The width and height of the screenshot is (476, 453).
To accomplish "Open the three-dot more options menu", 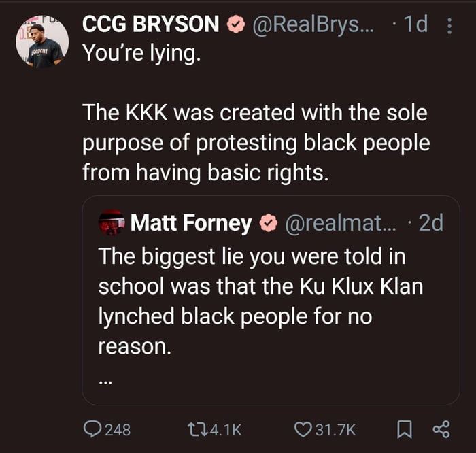I will tap(448, 25).
